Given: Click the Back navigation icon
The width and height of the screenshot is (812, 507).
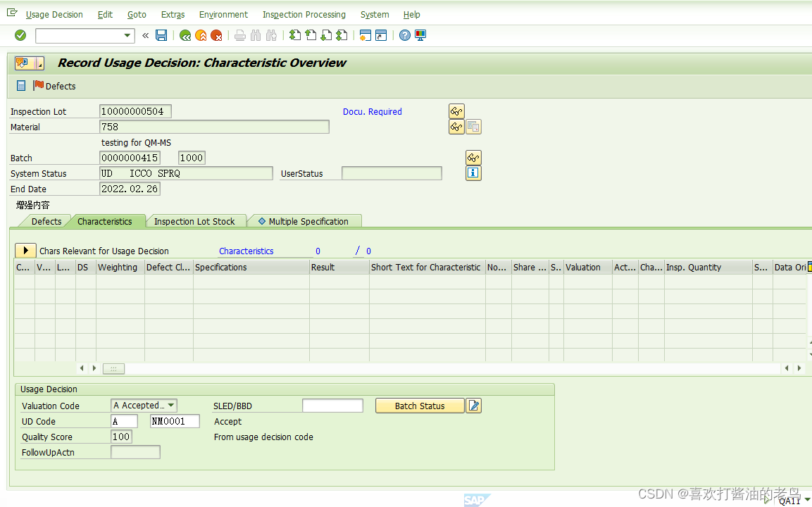Looking at the screenshot, I should (185, 35).
